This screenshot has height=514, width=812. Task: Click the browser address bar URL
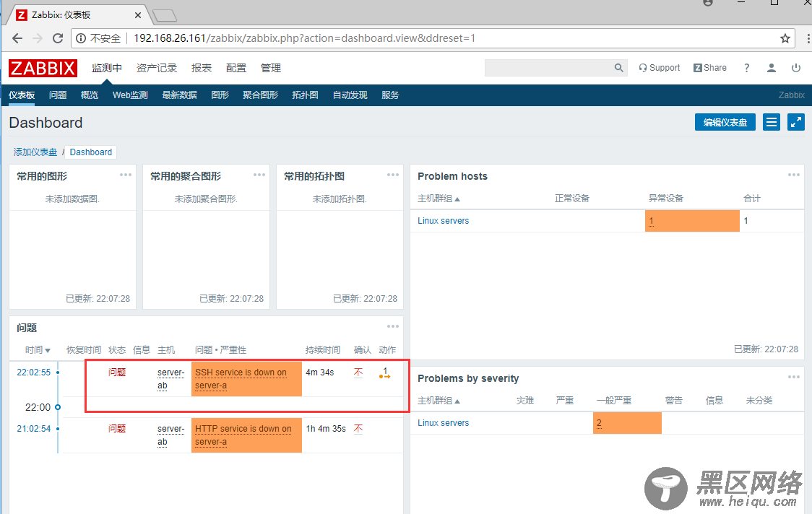click(305, 38)
